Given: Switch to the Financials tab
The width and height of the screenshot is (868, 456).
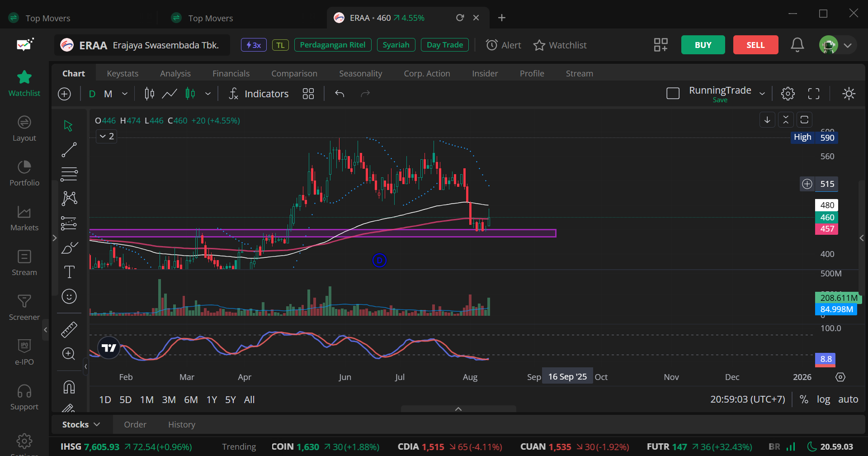Looking at the screenshot, I should point(231,73).
